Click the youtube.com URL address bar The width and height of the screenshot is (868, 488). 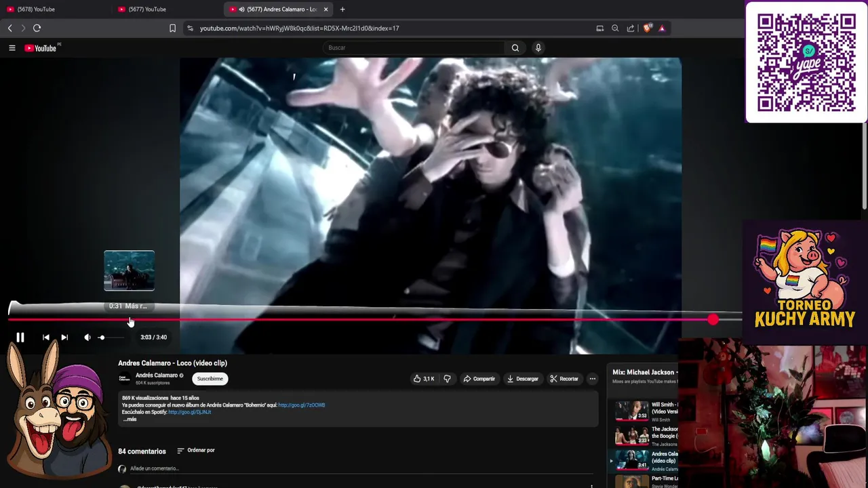(x=299, y=28)
